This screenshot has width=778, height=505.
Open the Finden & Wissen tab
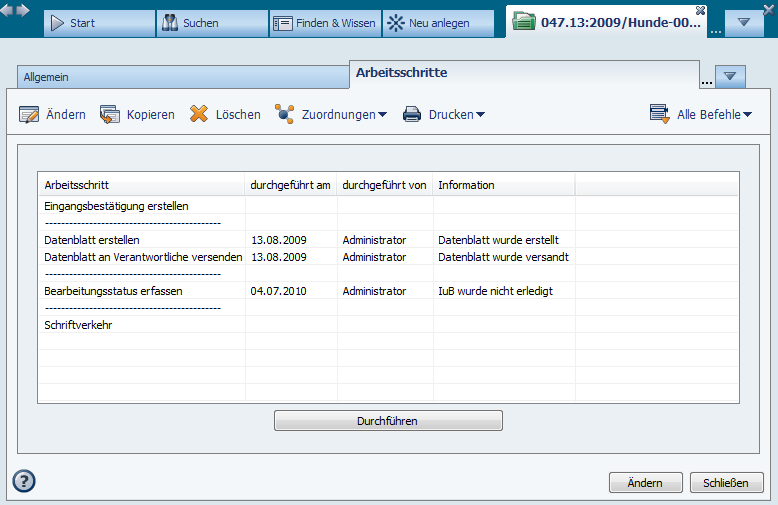324,23
